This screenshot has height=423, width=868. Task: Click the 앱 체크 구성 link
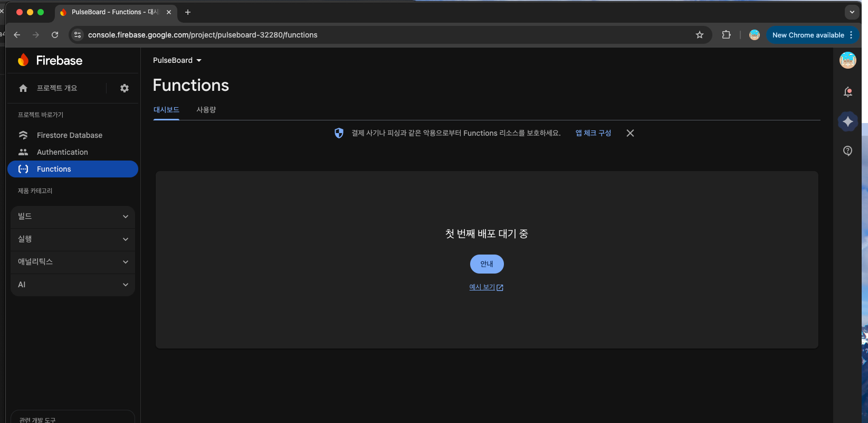(593, 133)
